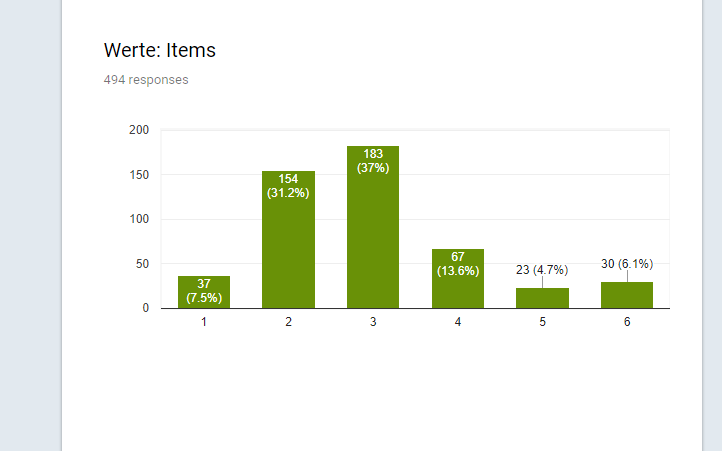The image size is (722, 451).
Task: Click the '494 responses' text
Action: (x=146, y=80)
